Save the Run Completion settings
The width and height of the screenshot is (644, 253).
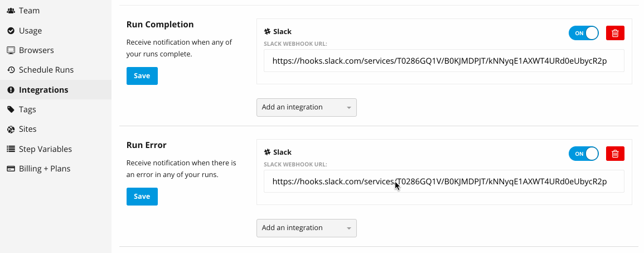pos(142,76)
